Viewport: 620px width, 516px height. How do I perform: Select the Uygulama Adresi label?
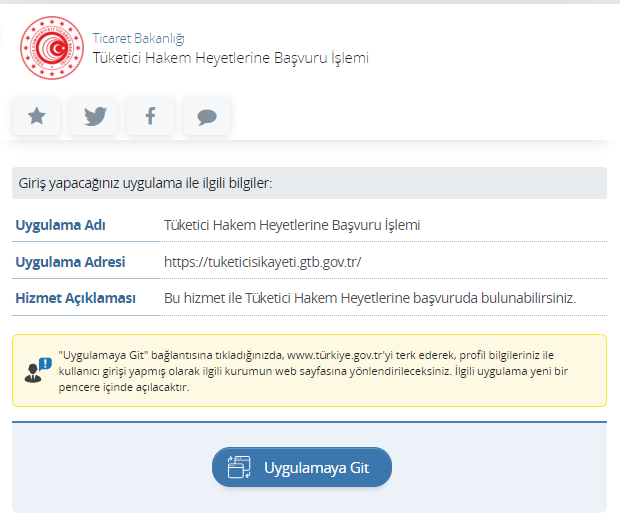pos(70,262)
